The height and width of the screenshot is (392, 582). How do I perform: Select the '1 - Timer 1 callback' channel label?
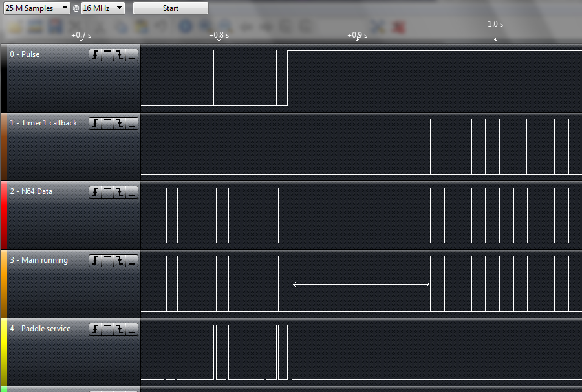coord(43,123)
